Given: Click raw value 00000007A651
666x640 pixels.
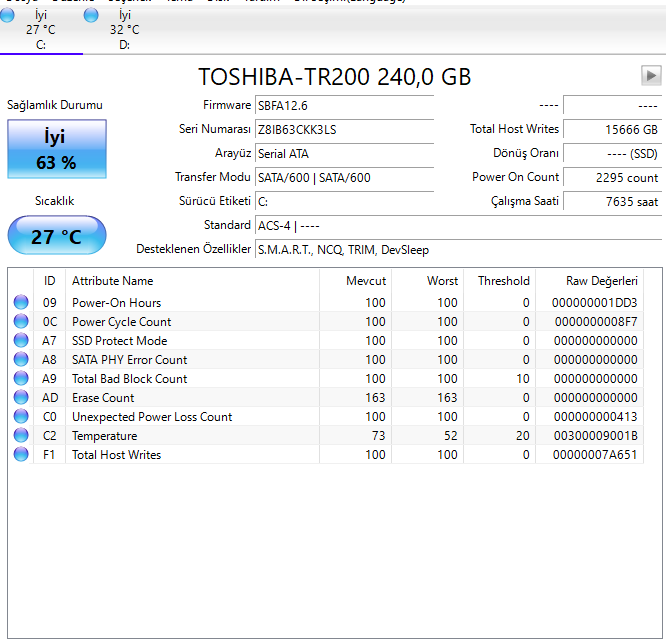Looking at the screenshot, I should pos(595,455).
